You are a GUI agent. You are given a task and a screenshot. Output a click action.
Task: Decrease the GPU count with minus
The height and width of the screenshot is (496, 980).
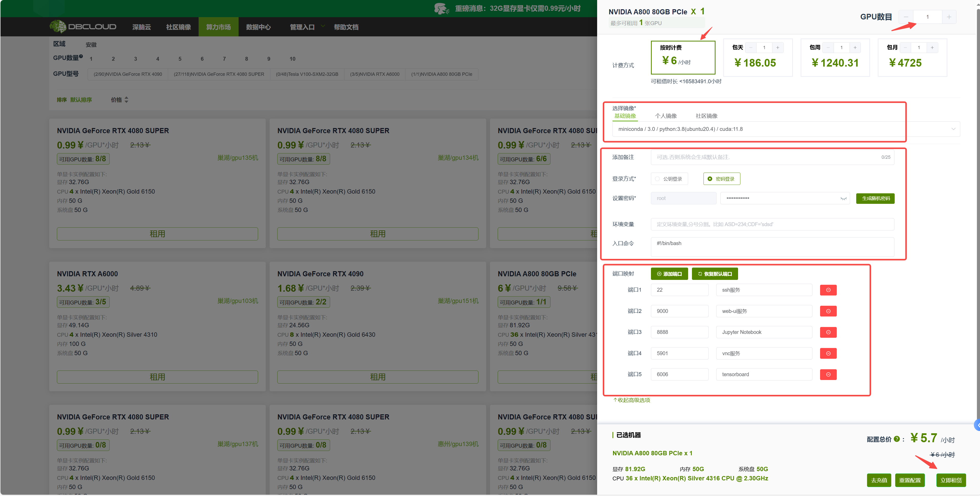coord(906,17)
